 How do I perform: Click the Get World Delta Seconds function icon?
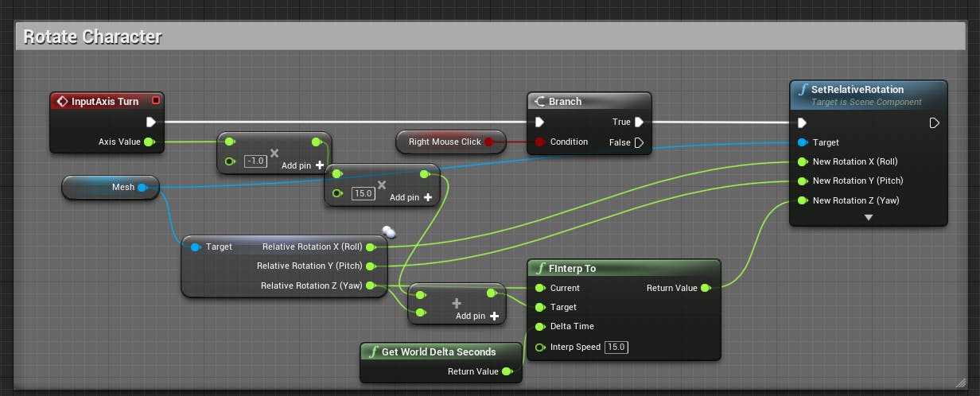pyautogui.click(x=373, y=351)
